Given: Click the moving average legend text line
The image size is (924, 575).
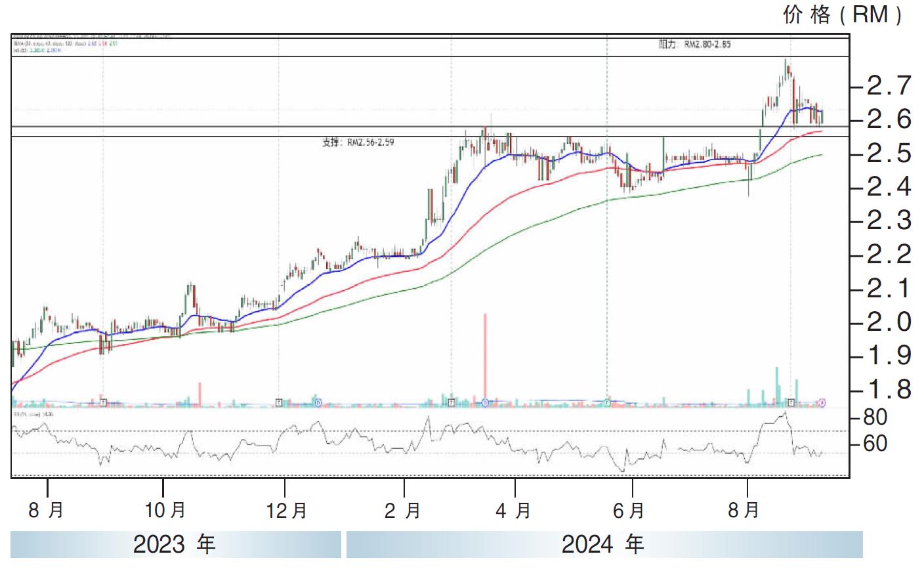Looking at the screenshot, I should (x=65, y=45).
